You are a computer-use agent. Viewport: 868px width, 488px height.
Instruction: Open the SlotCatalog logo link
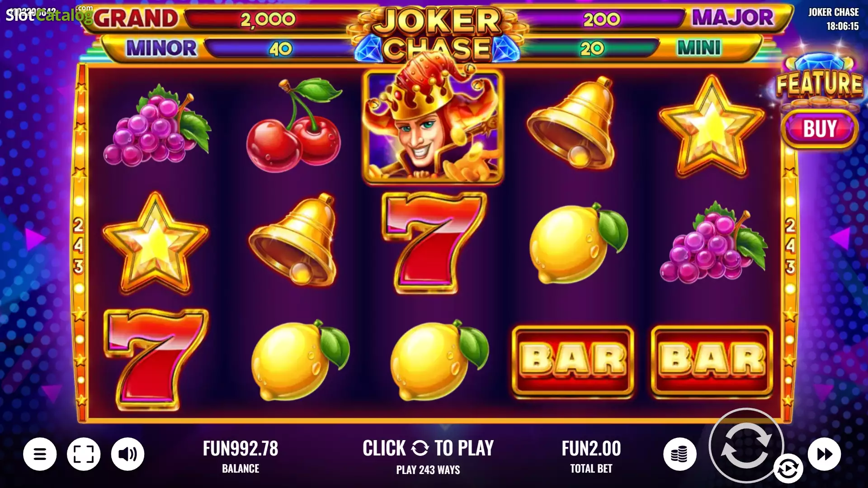click(48, 14)
